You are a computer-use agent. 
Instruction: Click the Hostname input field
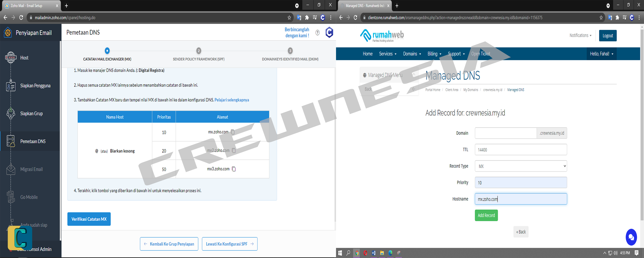point(521,199)
